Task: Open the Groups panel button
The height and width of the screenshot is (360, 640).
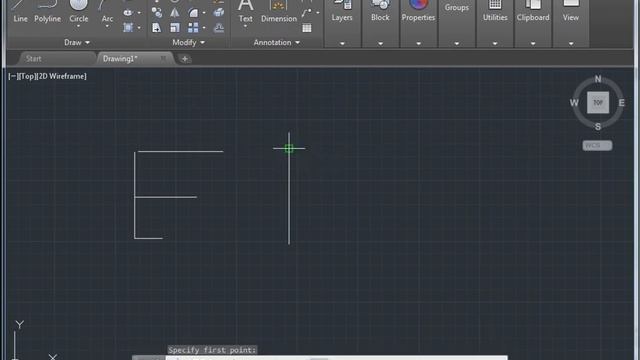Action: pos(456,7)
